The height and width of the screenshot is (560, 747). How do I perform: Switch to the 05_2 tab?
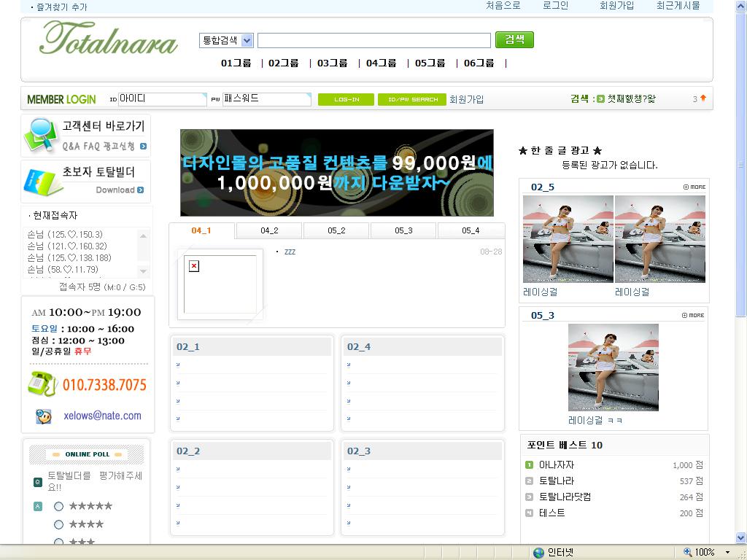(x=336, y=230)
